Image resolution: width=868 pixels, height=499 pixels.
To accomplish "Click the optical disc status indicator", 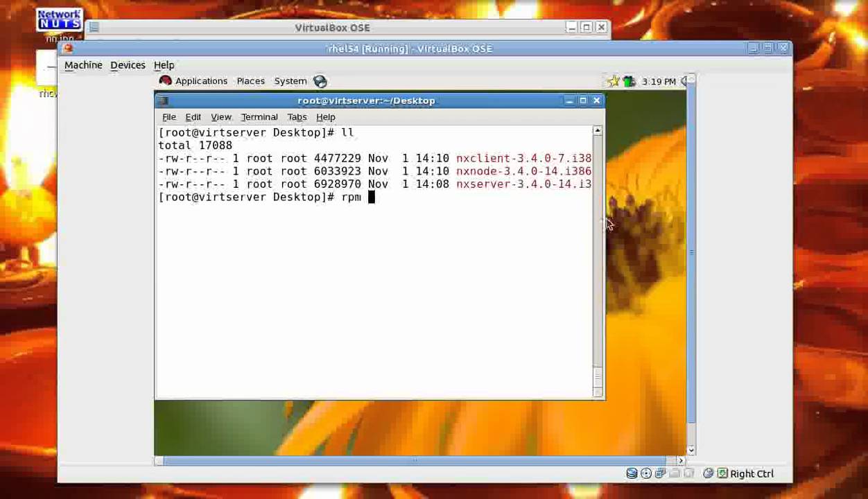I will pyautogui.click(x=646, y=473).
